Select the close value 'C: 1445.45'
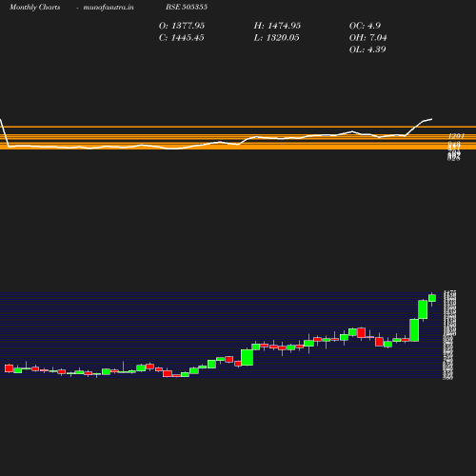The width and height of the screenshot is (476, 476). click(181, 38)
